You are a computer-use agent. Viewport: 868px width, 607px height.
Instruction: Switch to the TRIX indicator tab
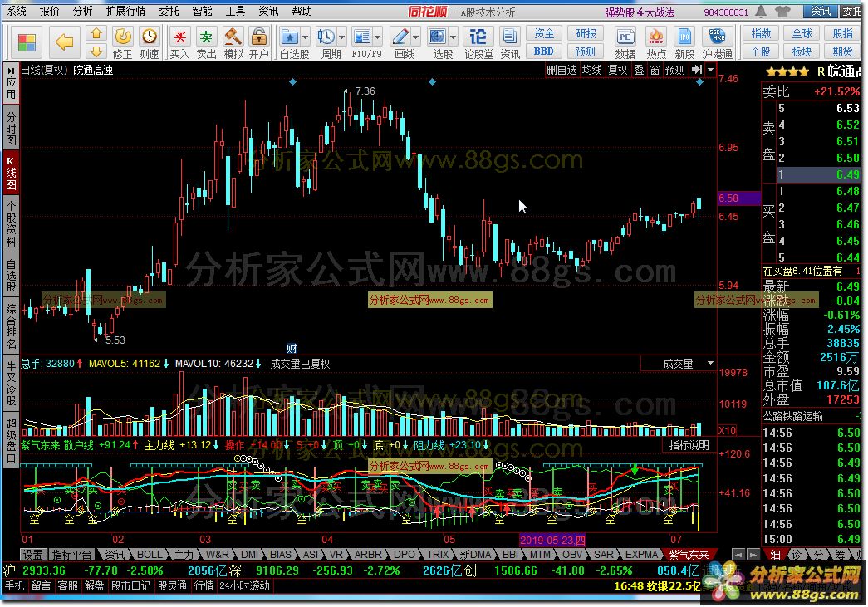coord(437,555)
